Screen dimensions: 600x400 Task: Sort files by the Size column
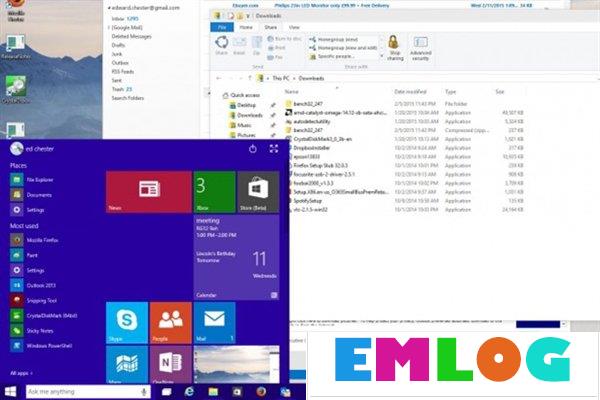(499, 91)
